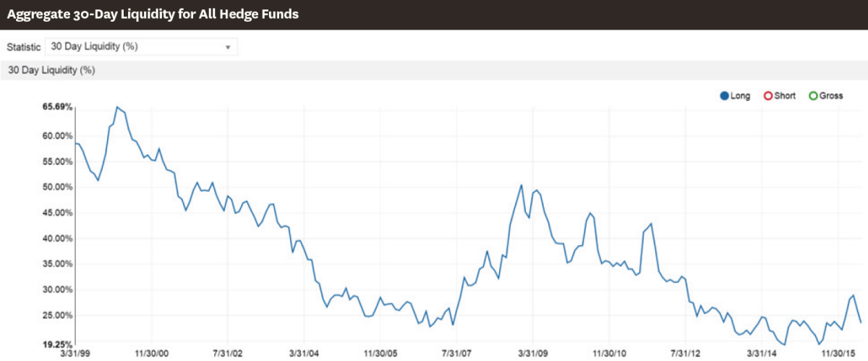868x361 pixels.
Task: Click the chart peak near 65.69%
Action: (117, 107)
